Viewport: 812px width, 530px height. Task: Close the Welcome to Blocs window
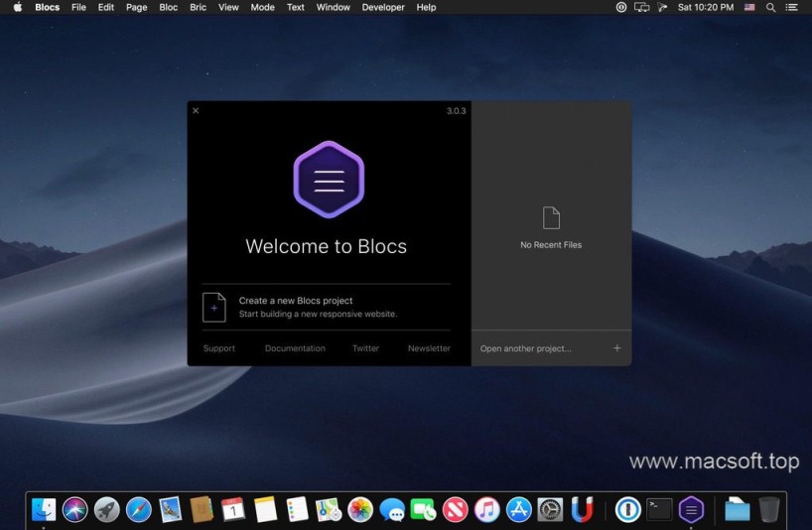tap(196, 110)
